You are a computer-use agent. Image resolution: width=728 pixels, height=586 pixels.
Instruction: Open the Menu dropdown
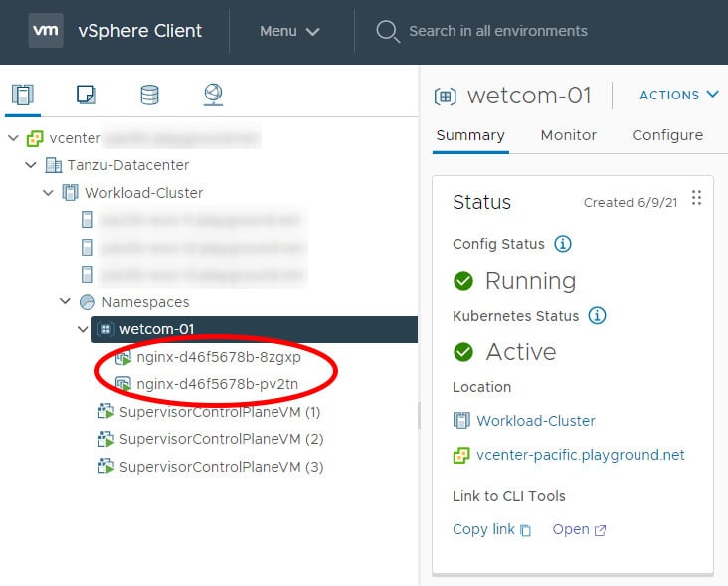tap(289, 31)
